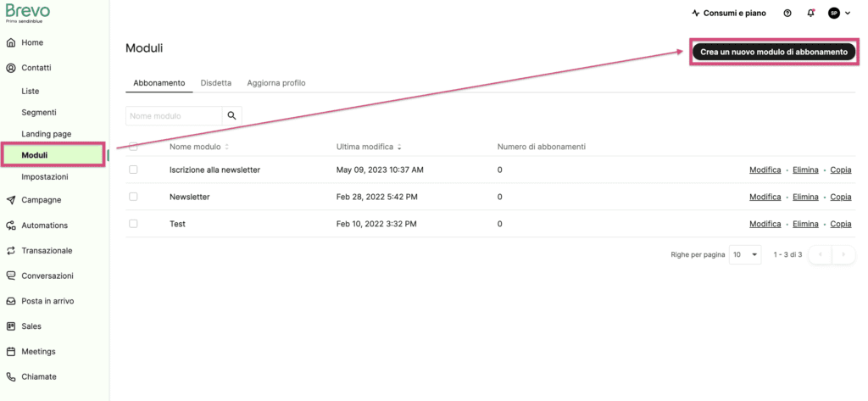Click the search magnifier icon button

(231, 115)
